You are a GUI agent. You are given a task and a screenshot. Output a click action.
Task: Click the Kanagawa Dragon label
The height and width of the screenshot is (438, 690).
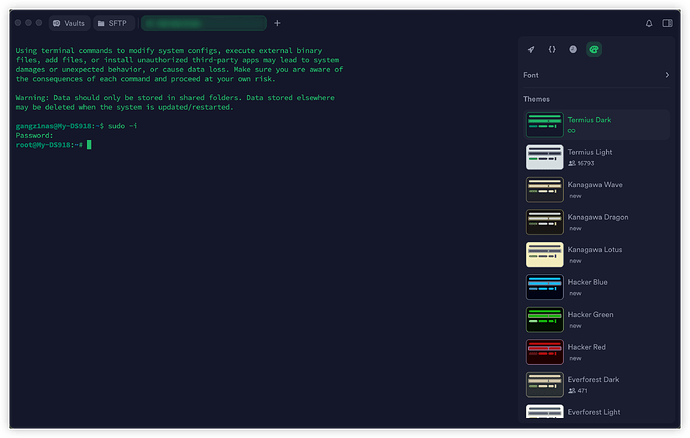pyautogui.click(x=598, y=217)
